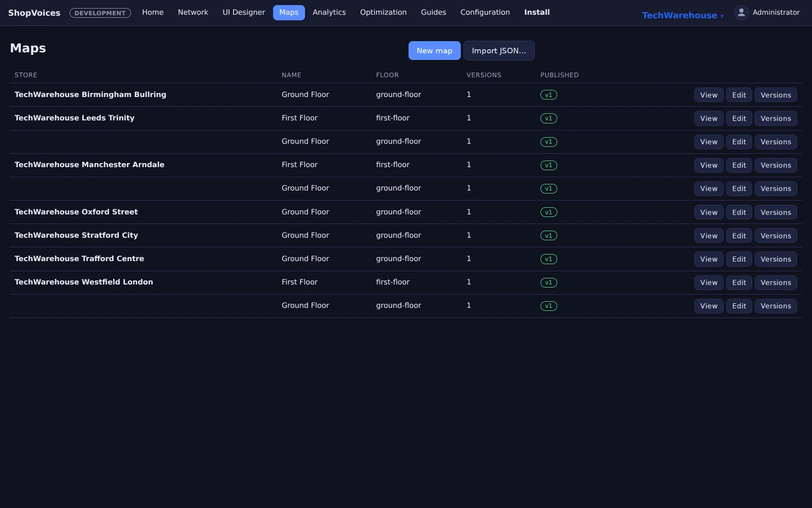
Task: Select TechWarehouse Stratford City store name
Action: tap(76, 235)
